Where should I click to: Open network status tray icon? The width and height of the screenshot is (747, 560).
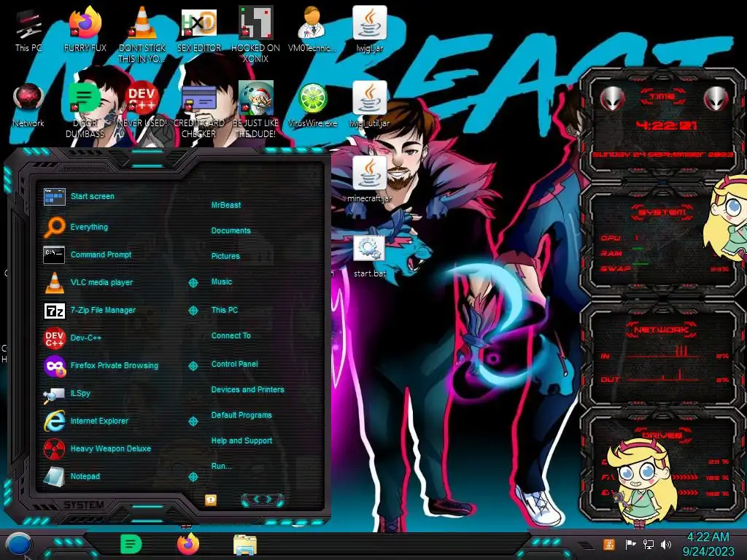[649, 544]
